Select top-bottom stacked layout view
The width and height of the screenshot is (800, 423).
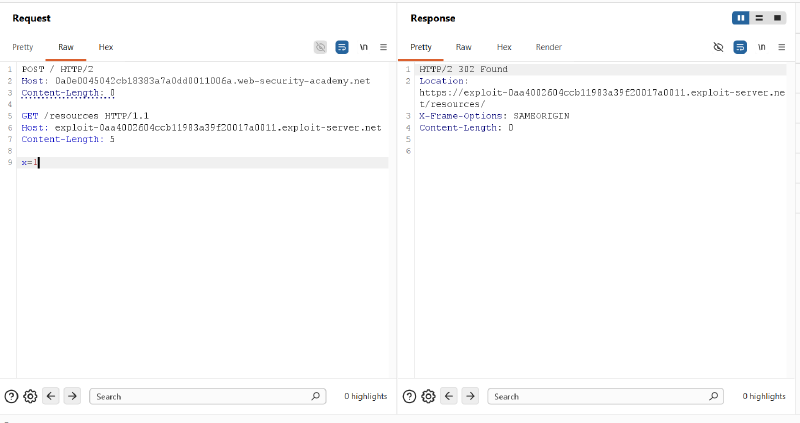pyautogui.click(x=759, y=18)
